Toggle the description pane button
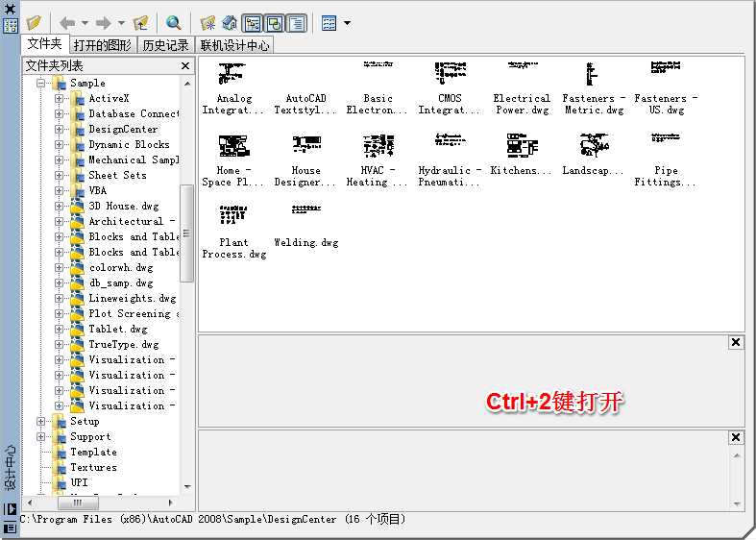Image resolution: width=756 pixels, height=540 pixels. pyautogui.click(x=297, y=23)
